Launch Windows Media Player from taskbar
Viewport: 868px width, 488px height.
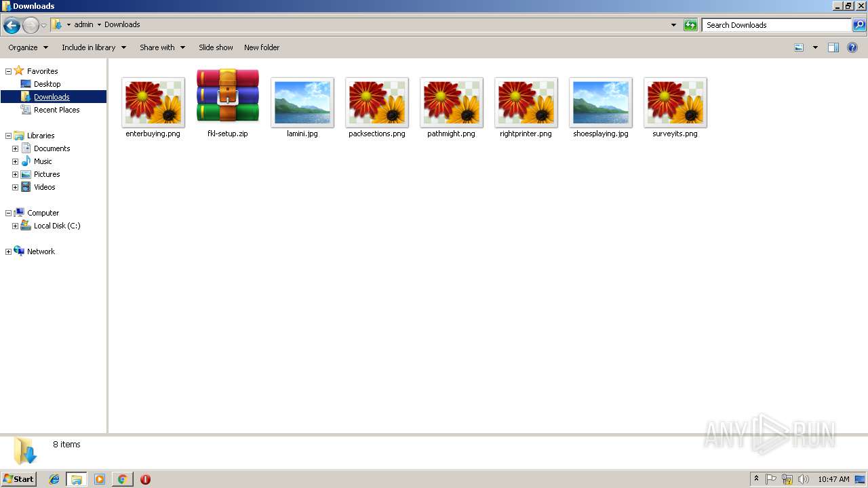[100, 479]
